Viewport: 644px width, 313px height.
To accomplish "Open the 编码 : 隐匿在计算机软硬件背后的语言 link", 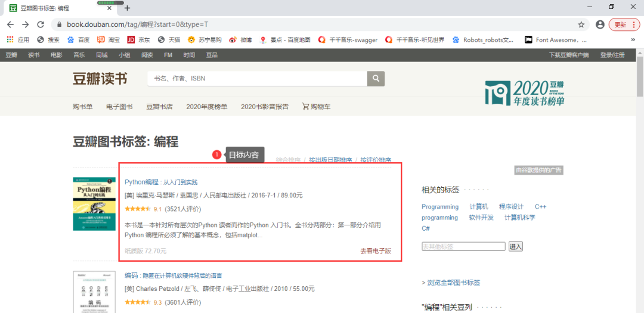I will [174, 275].
